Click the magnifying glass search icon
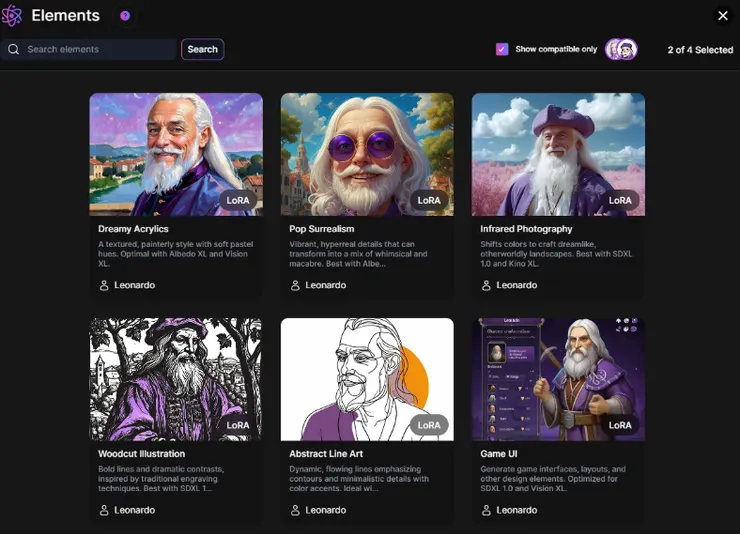The image size is (740, 534). (x=14, y=49)
